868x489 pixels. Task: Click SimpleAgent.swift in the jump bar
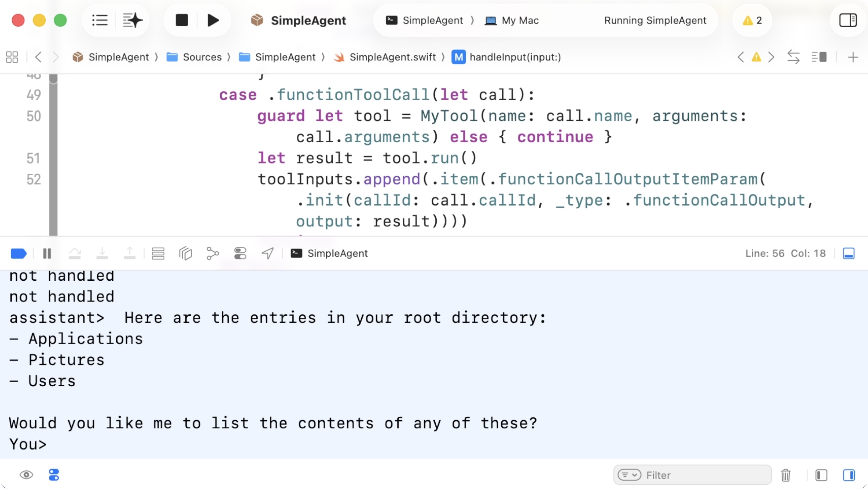[x=392, y=57]
